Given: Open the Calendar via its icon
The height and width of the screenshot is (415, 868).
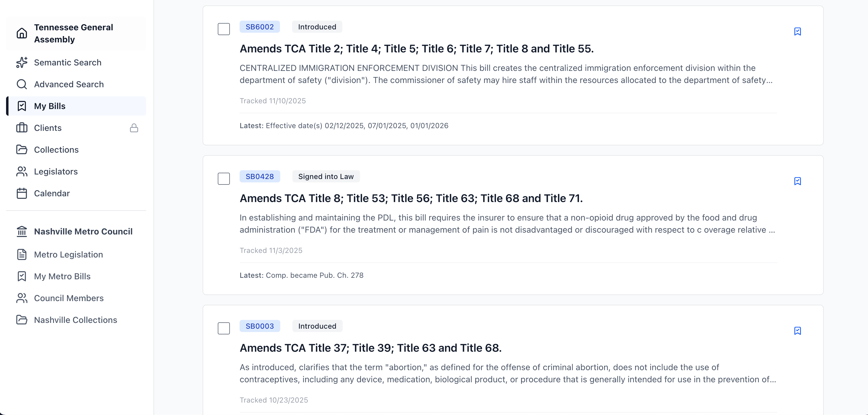Looking at the screenshot, I should pos(22,193).
